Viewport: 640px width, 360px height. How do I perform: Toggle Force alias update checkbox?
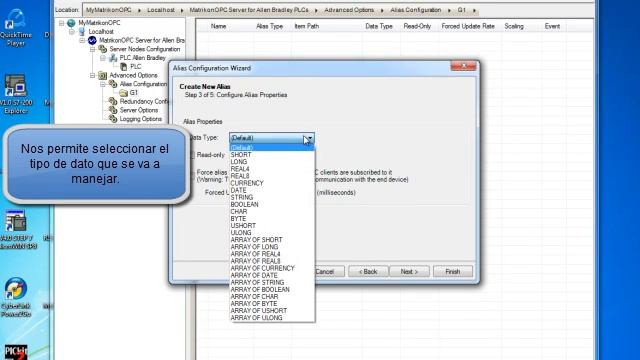click(x=192, y=176)
